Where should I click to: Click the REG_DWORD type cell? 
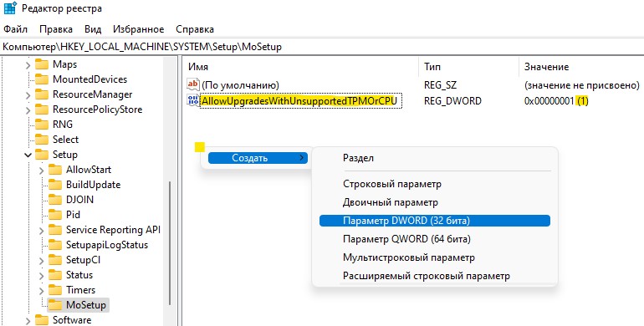point(452,100)
